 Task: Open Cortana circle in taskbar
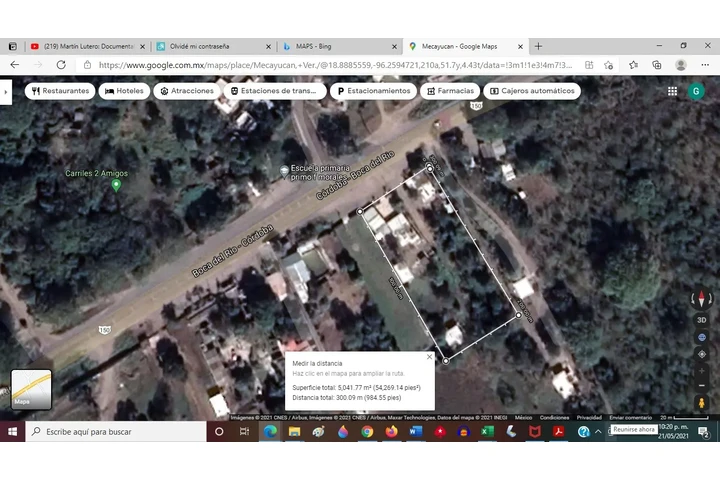pos(219,432)
